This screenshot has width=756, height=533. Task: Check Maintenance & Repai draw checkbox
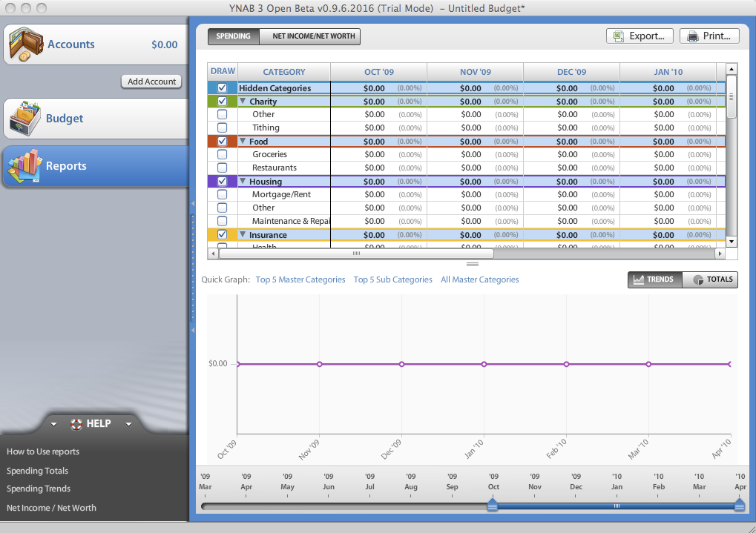223,221
